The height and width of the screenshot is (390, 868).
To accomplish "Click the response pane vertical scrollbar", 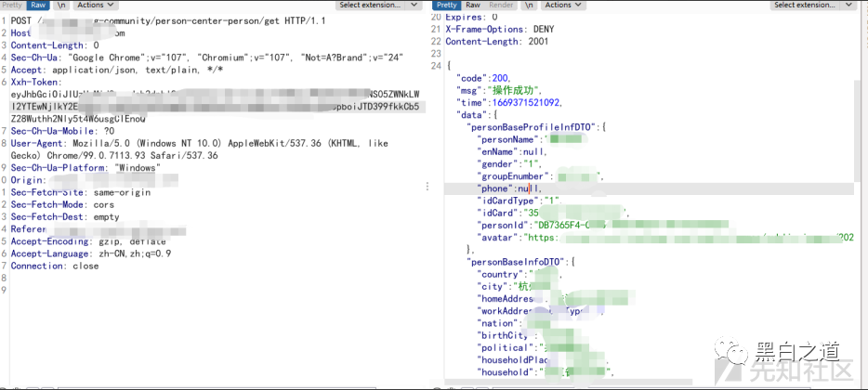I will point(860,186).
